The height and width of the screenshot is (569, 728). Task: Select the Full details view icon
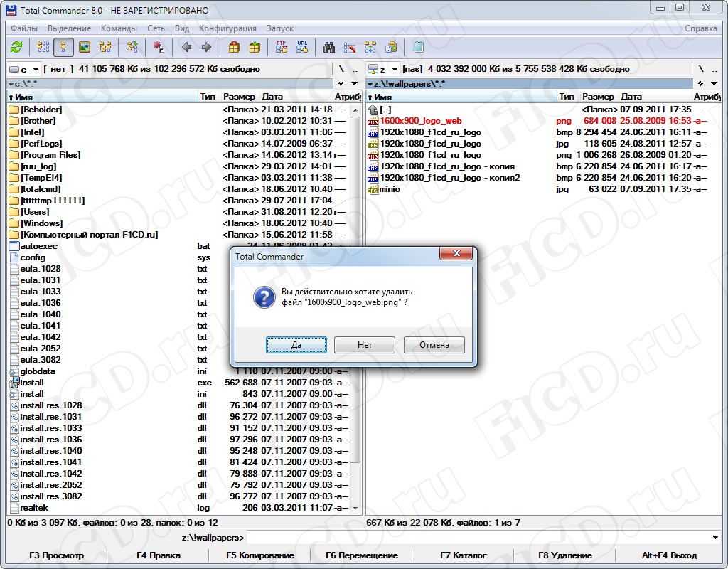point(63,47)
